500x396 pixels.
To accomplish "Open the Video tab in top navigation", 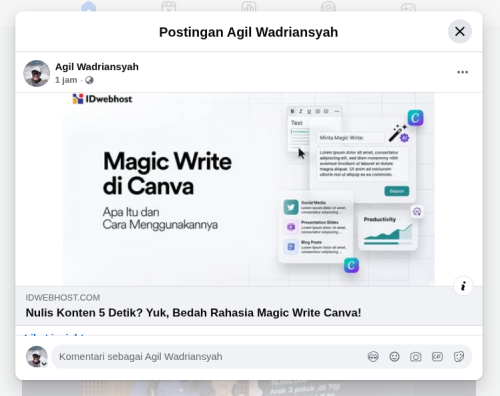I will pyautogui.click(x=169, y=6).
